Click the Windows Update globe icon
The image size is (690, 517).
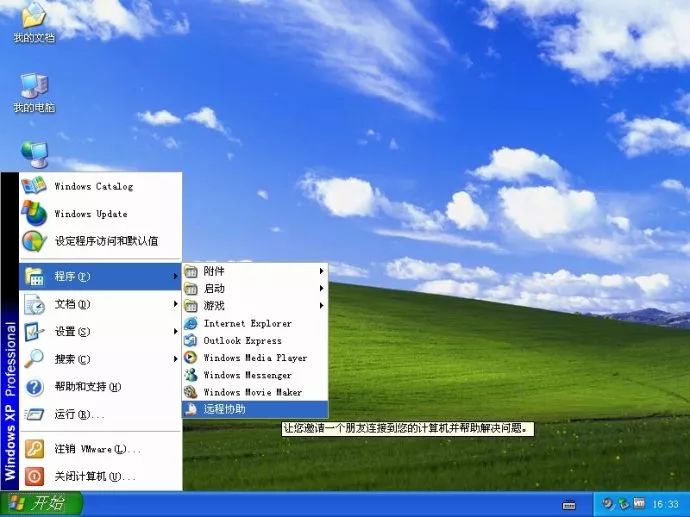pyautogui.click(x=34, y=213)
